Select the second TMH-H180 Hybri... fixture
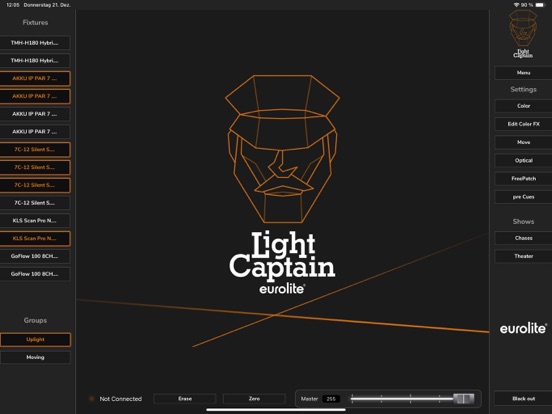 tap(35, 61)
